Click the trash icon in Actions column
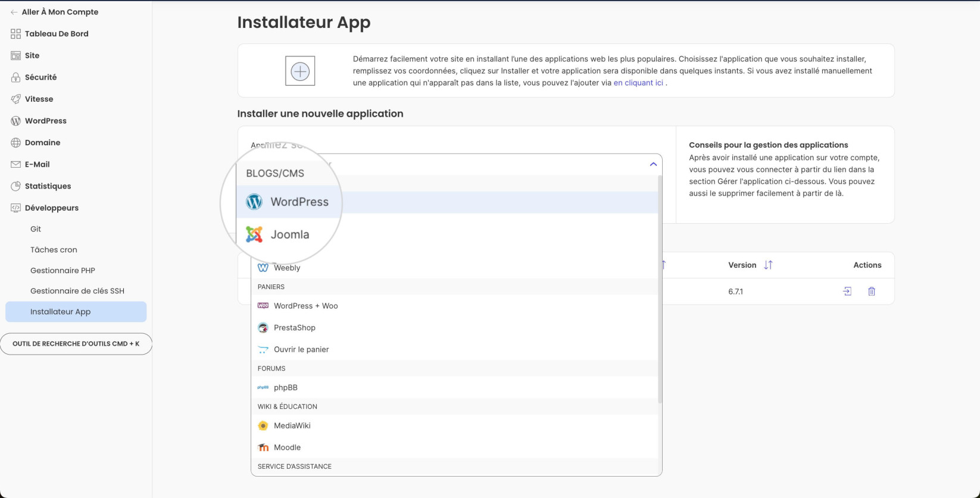 pyautogui.click(x=872, y=292)
